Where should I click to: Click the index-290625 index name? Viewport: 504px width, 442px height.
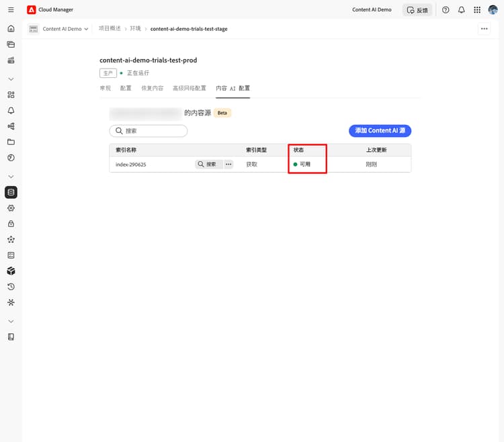point(131,165)
